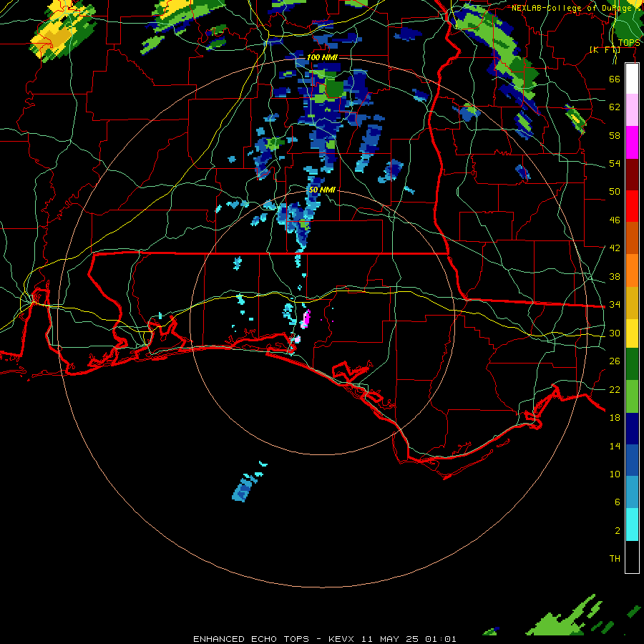Choose the yellow band in the color scale
This screenshot has height=644, width=644.
(632, 333)
